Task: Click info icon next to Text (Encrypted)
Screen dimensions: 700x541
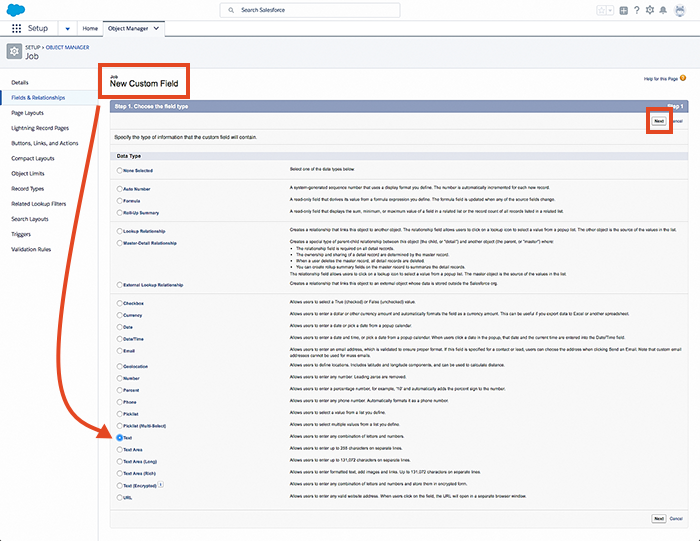Action: (161, 484)
